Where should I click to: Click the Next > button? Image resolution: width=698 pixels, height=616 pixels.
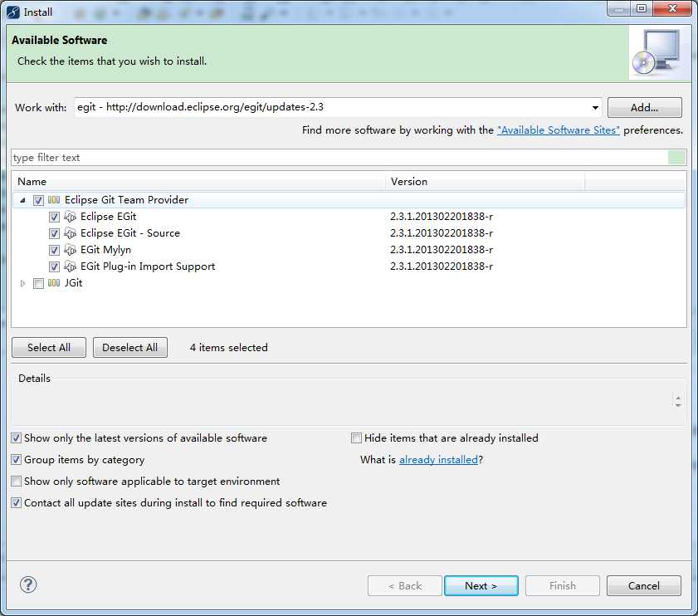click(481, 586)
